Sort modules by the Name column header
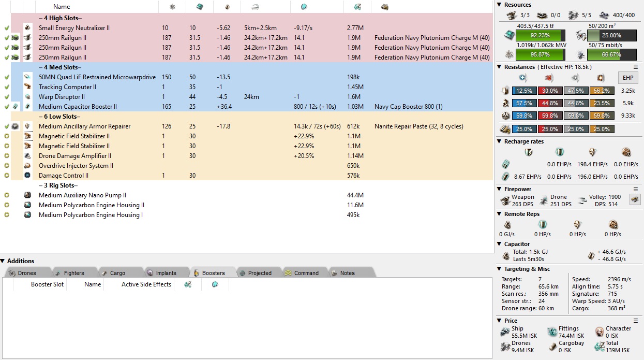 62,7
